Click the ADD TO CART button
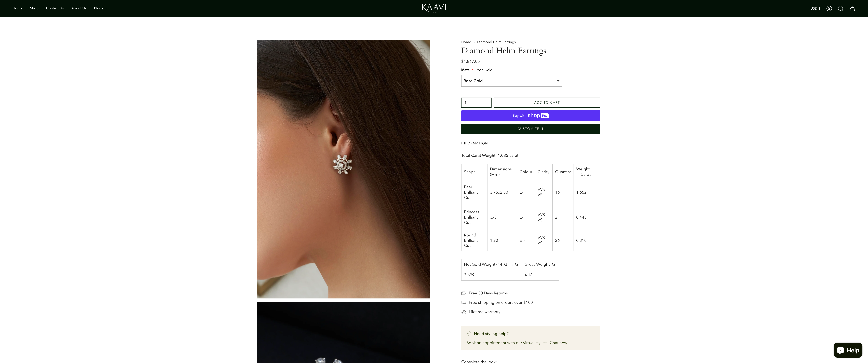Screen dimensions: 868x363 (547, 102)
